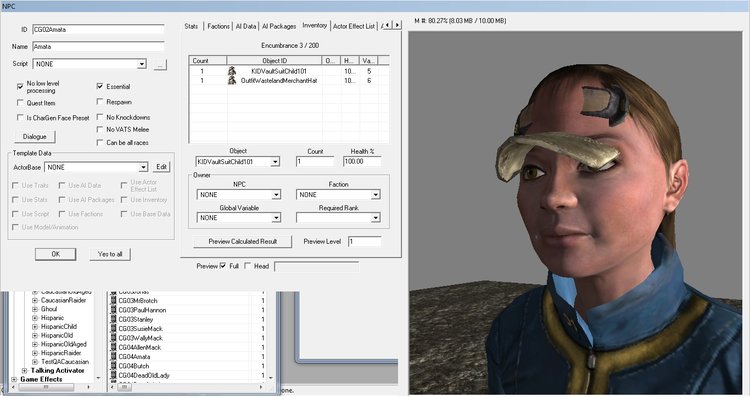Image resolution: width=750 pixels, height=398 pixels.
Task: Click the NPC preview render of Amata
Action: (575, 212)
